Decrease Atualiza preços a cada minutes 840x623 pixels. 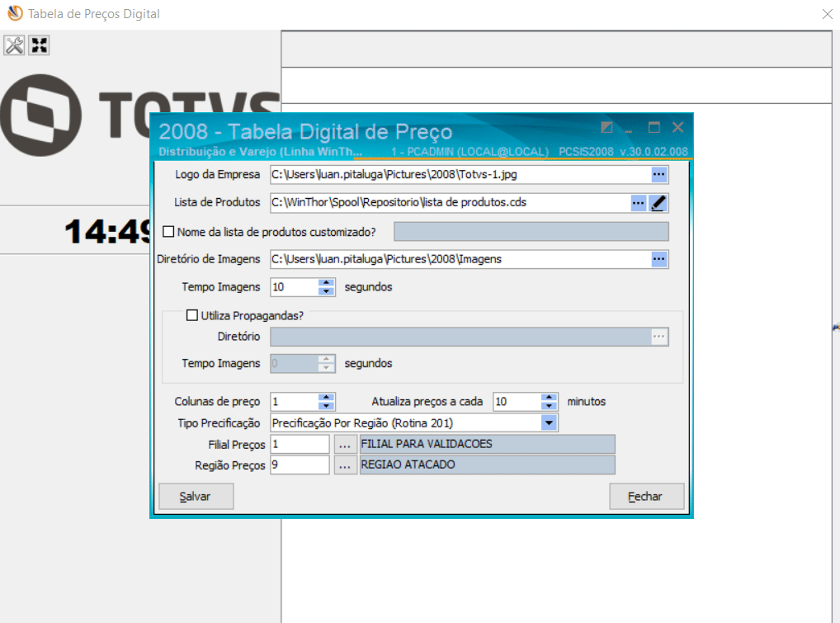549,406
